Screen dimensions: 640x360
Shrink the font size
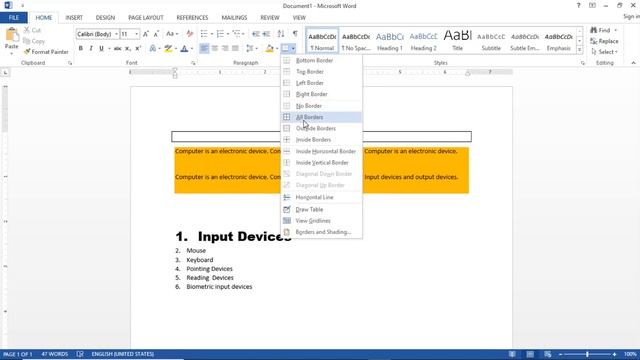[156, 34]
